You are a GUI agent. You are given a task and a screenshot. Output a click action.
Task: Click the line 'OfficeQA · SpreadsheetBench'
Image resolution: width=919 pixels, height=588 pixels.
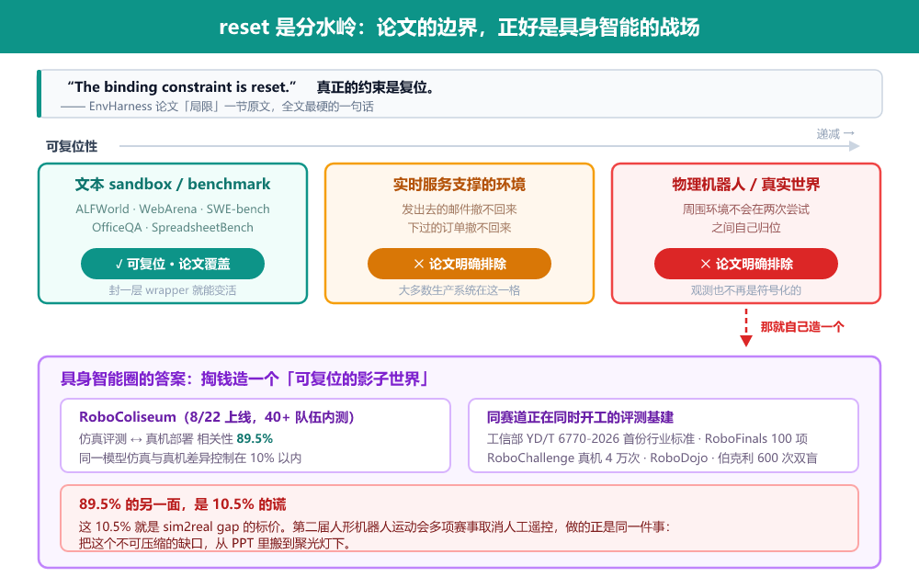(173, 227)
